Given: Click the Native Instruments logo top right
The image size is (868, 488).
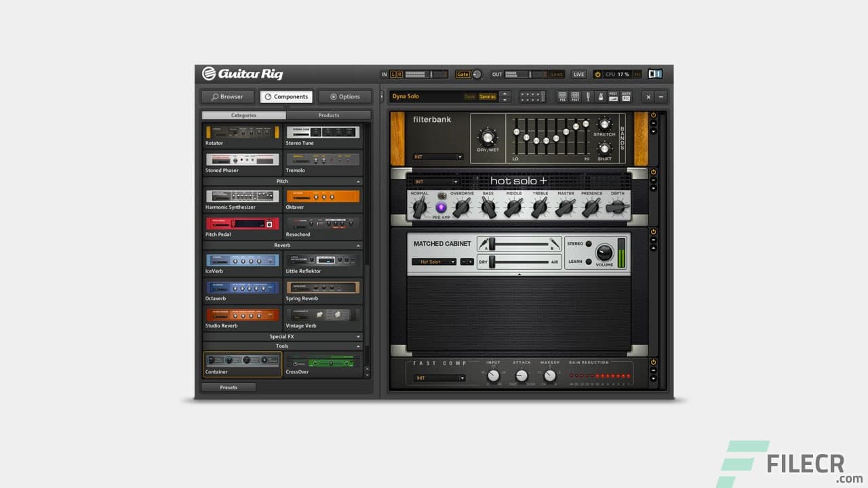Looking at the screenshot, I should [654, 74].
